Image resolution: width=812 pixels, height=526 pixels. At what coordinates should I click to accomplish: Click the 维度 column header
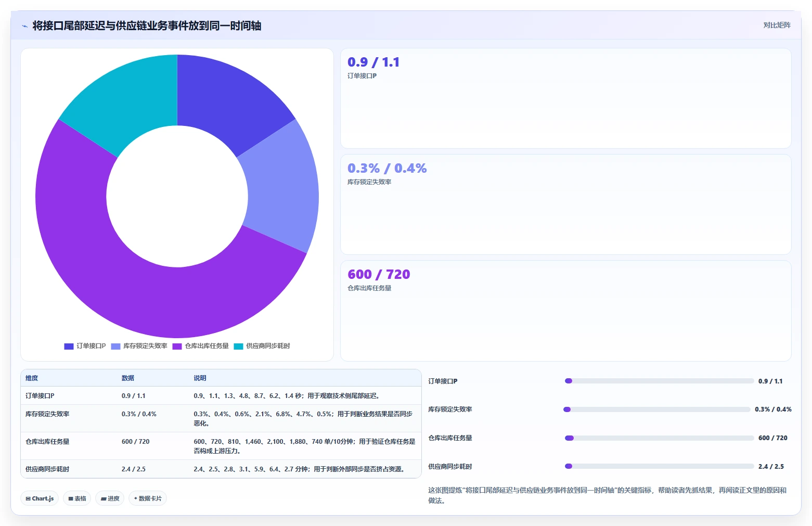coord(32,378)
